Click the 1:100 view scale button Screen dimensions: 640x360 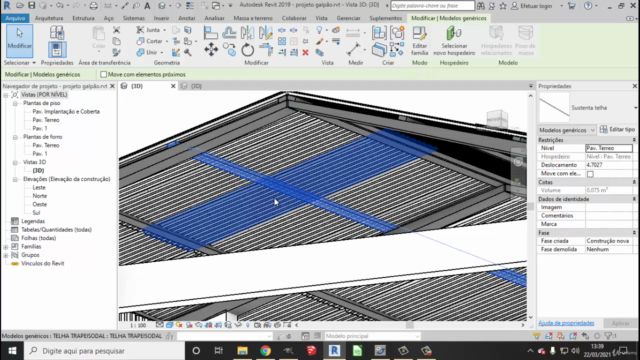click(138, 325)
